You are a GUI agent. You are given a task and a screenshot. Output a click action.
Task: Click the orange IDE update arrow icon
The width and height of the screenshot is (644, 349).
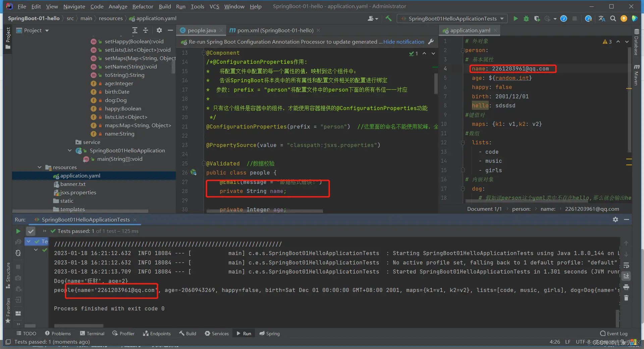pos(624,18)
